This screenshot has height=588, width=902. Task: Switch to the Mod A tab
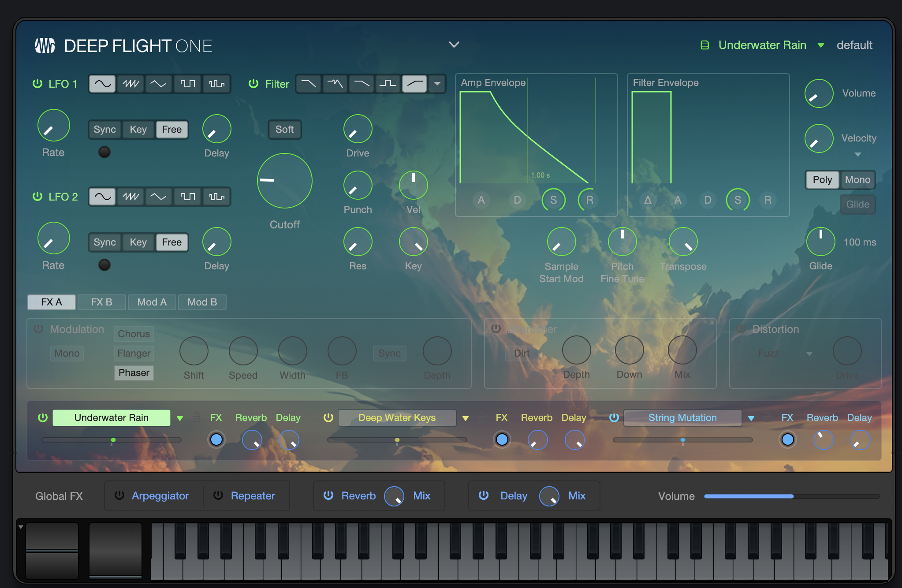pos(152,302)
